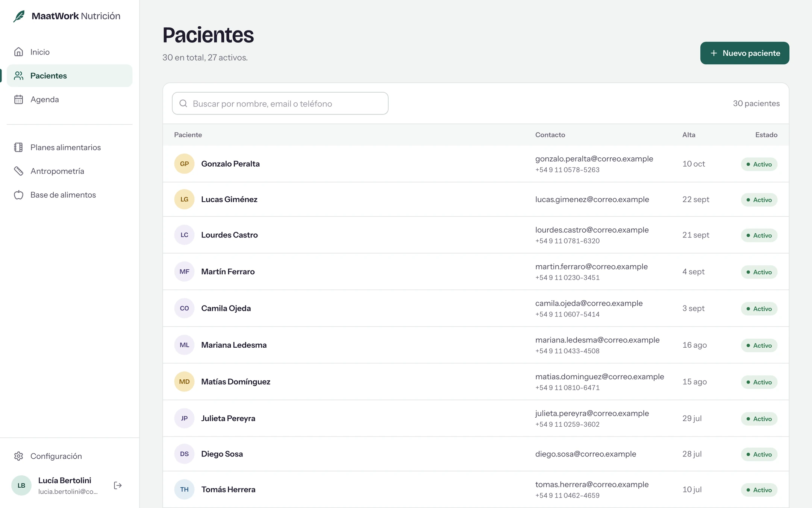The image size is (812, 508).
Task: Open Camila Ojeda's patient record
Action: point(476,308)
